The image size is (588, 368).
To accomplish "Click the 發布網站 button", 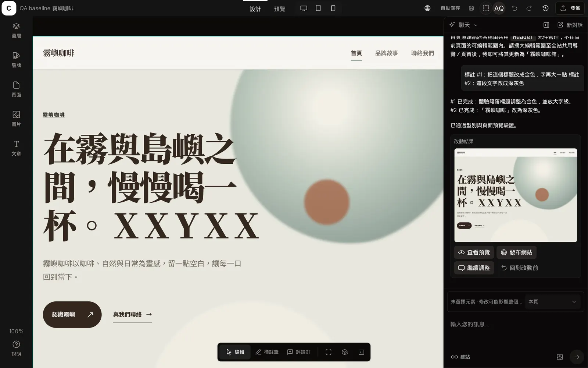I will 516,252.
